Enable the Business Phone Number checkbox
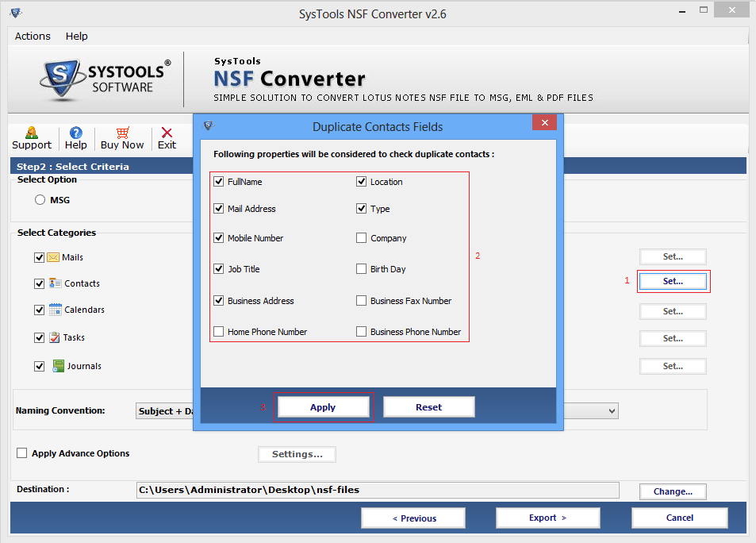 coord(361,332)
